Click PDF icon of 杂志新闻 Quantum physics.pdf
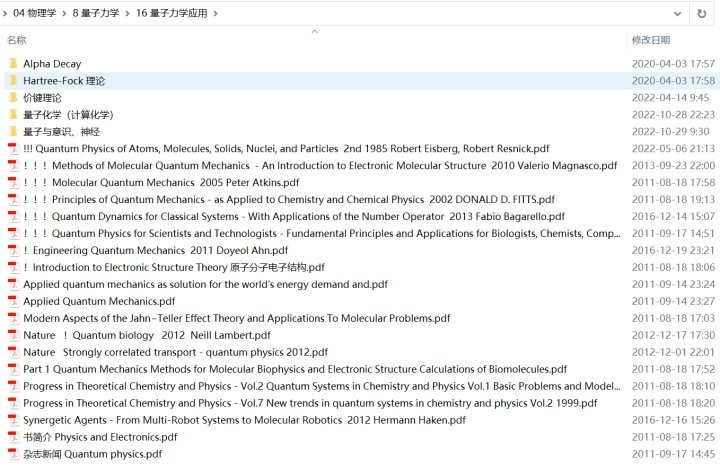This screenshot has width=720, height=466. pos(13,454)
